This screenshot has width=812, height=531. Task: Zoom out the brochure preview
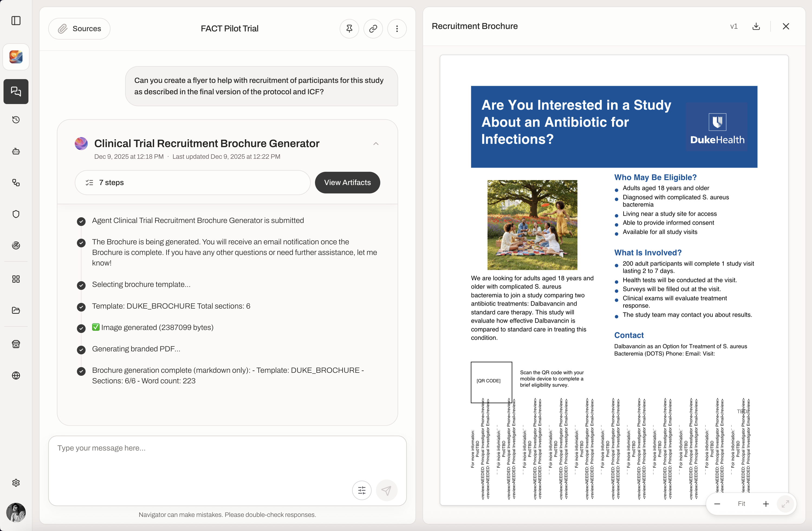coord(717,504)
